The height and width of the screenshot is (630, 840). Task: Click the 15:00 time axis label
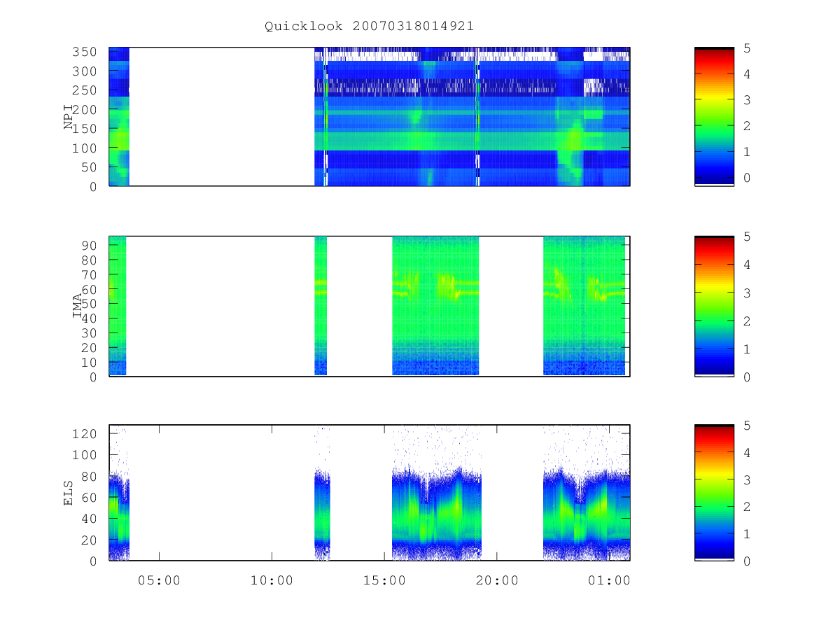point(384,580)
